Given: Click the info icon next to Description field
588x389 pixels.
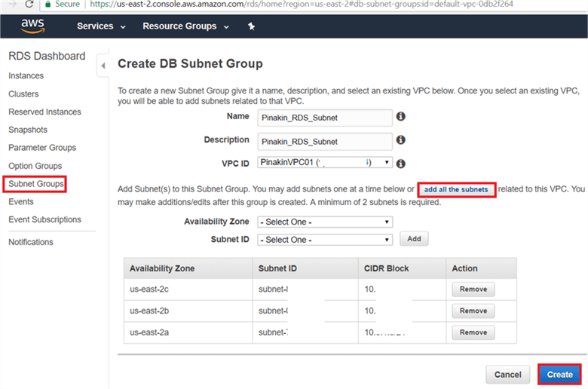Looking at the screenshot, I should 401,140.
